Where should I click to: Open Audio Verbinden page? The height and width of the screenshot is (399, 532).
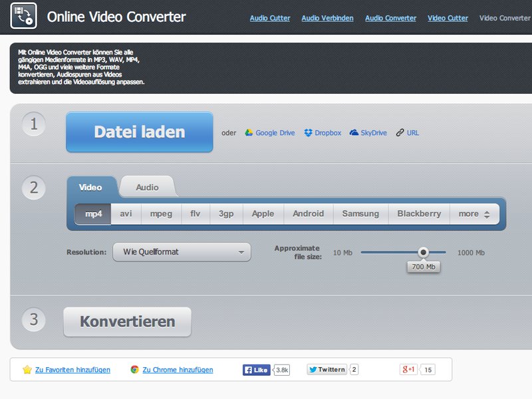click(x=327, y=19)
